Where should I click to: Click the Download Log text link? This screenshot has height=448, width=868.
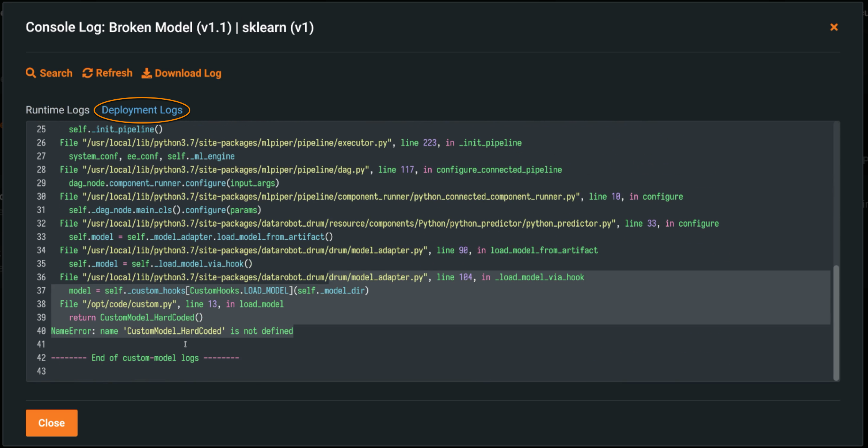tap(188, 73)
